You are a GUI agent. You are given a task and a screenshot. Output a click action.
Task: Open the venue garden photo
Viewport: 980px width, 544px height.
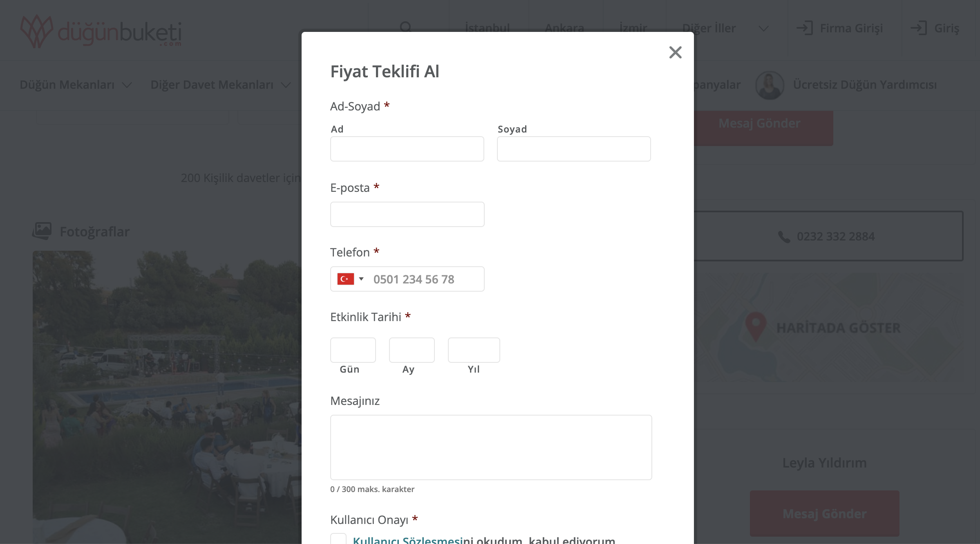pyautogui.click(x=167, y=397)
